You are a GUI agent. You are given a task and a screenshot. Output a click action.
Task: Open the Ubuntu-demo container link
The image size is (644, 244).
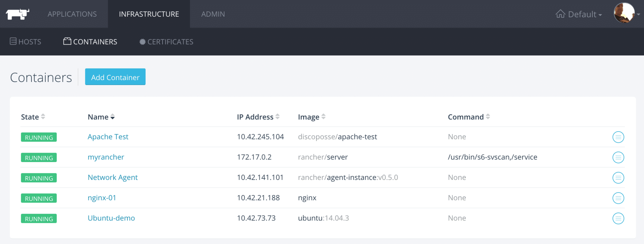click(111, 218)
